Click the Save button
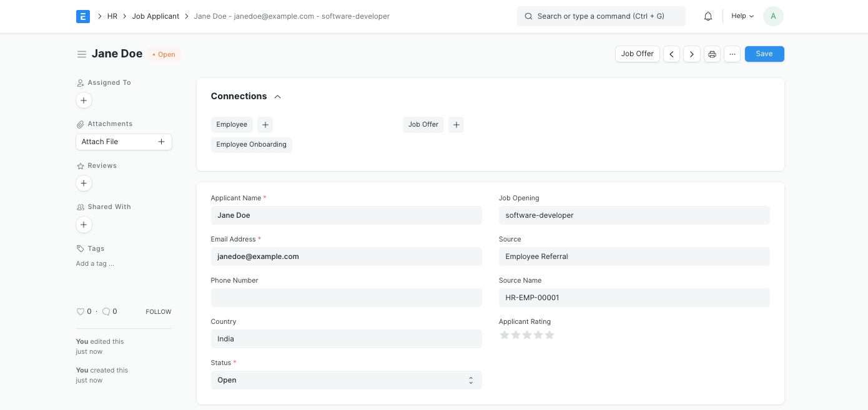This screenshot has width=868, height=410. point(764,54)
